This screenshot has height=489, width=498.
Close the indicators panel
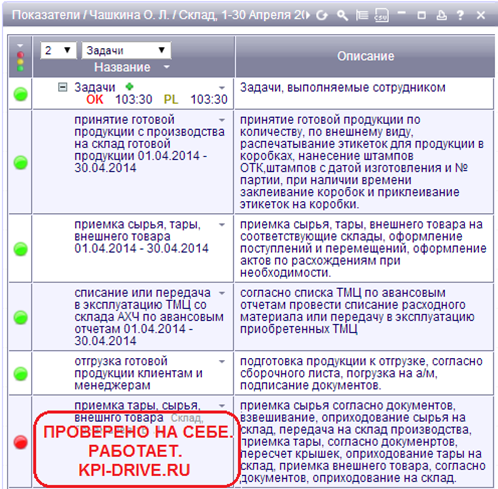(481, 15)
